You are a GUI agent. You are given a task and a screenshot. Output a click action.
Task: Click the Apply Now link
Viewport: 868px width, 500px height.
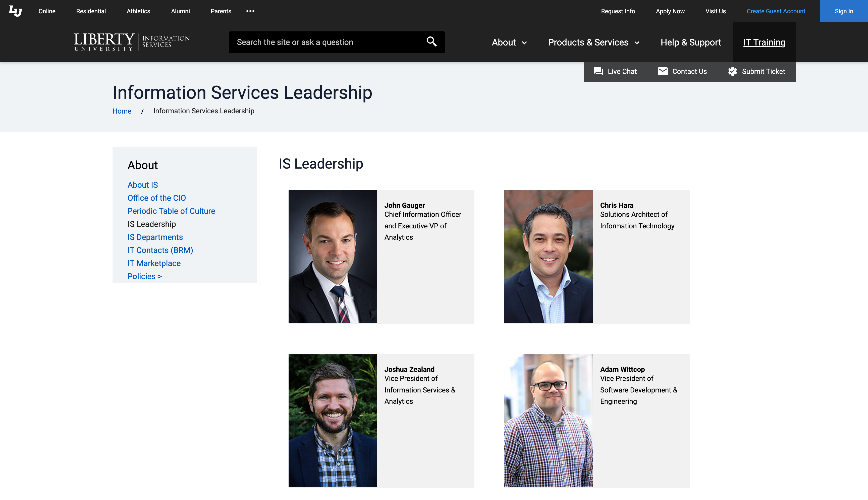[x=670, y=11]
